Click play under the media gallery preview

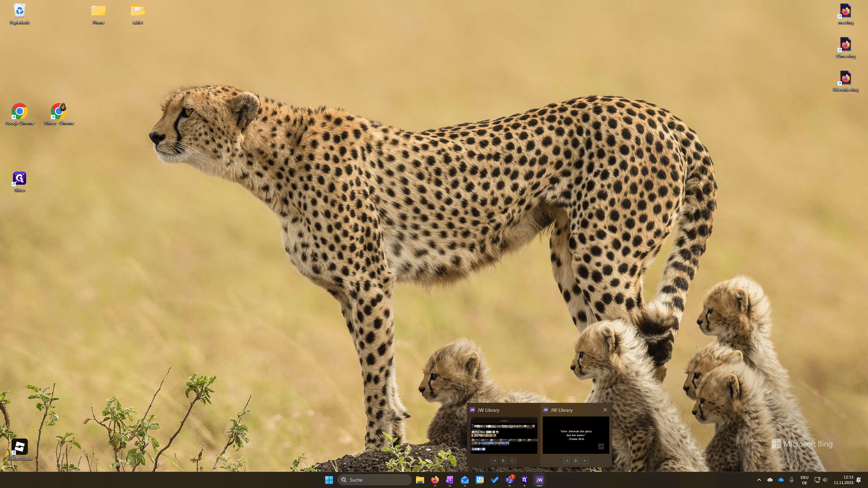[x=504, y=461]
